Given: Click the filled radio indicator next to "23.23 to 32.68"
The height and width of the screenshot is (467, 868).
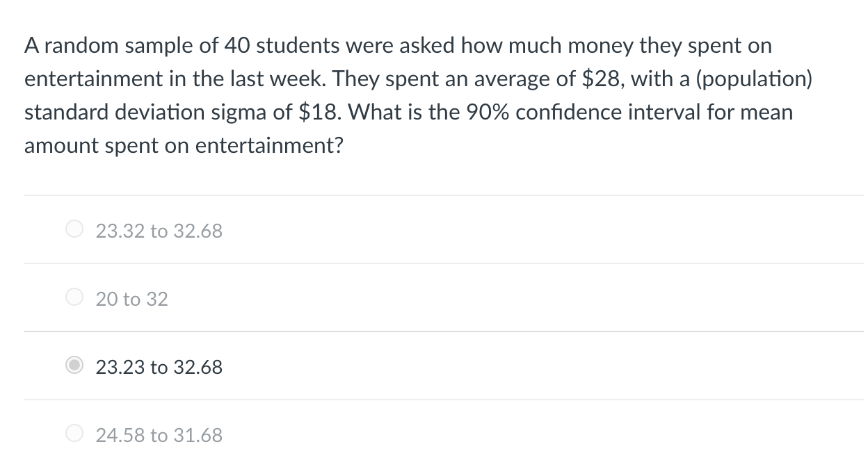Looking at the screenshot, I should [74, 366].
